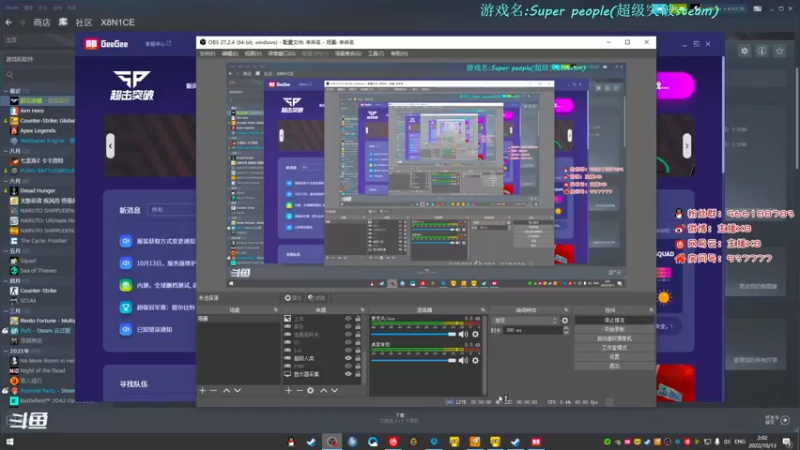
Task: Toggle lock on 显示器采集 source
Action: pos(358,374)
